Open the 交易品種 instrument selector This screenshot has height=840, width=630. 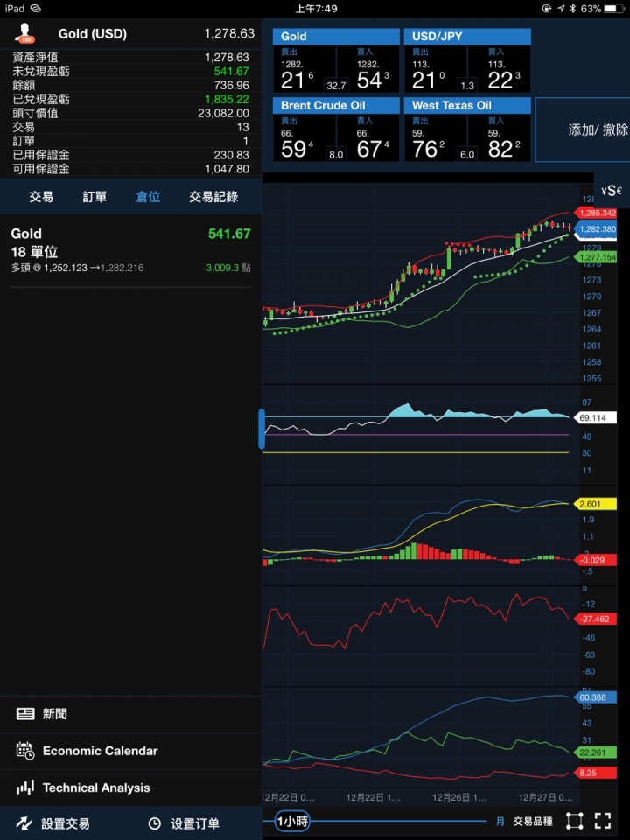(533, 822)
